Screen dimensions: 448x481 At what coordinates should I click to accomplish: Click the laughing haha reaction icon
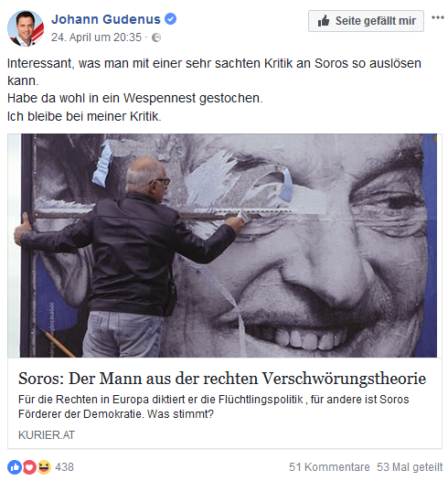45,467
